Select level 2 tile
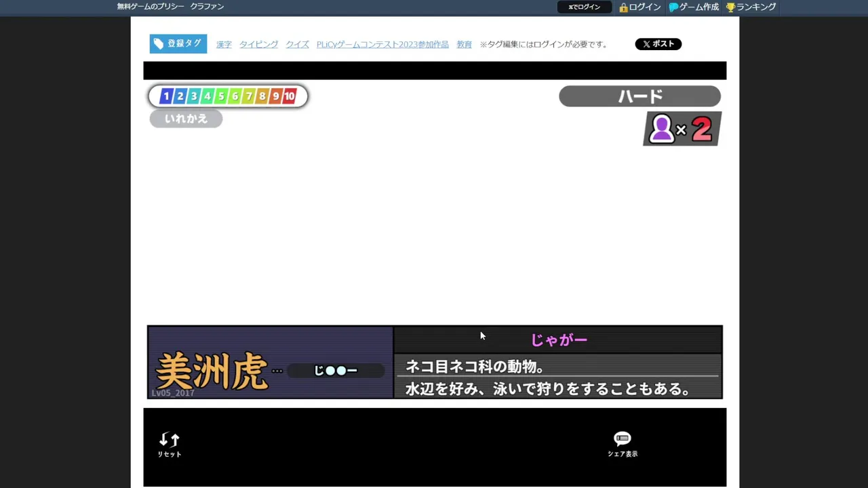This screenshot has width=868, height=488. [x=180, y=96]
